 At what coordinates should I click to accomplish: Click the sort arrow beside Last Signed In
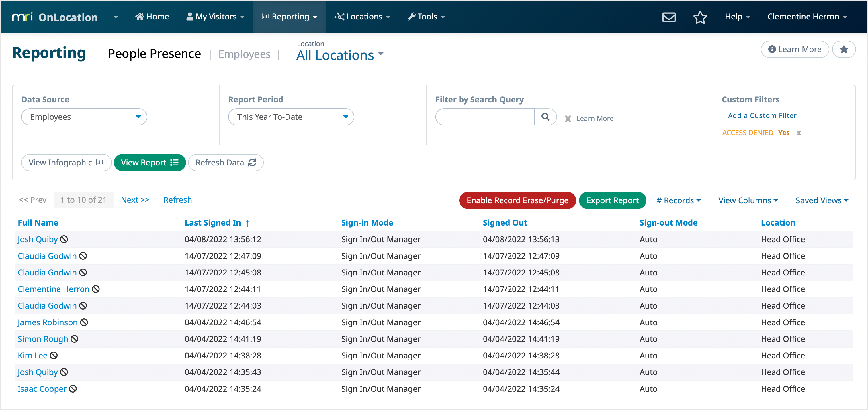click(247, 223)
